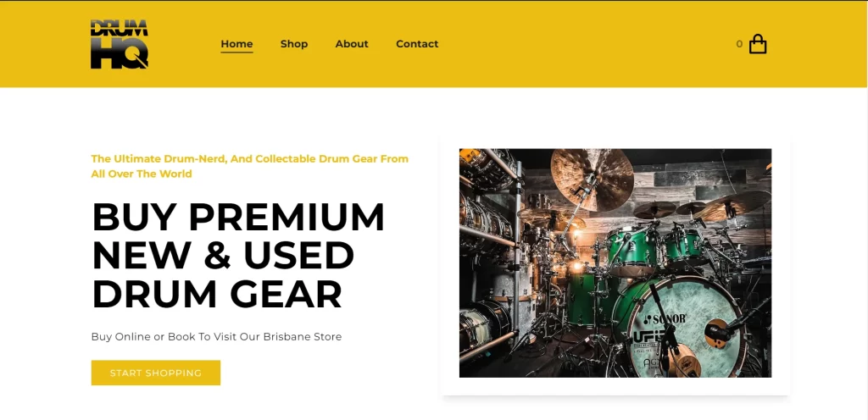Image resolution: width=868 pixels, height=420 pixels.
Task: Click empty yellow header bar area
Action: pos(581,44)
